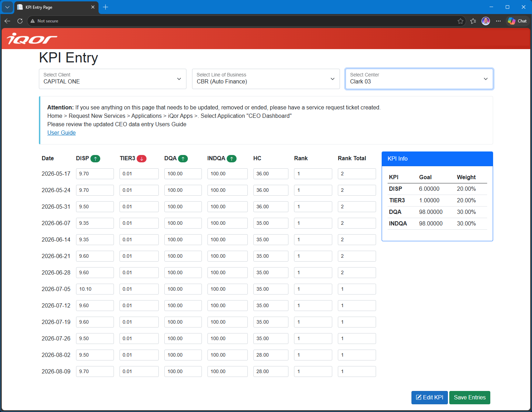Click the green up-arrow badge beside DISP

95,158
